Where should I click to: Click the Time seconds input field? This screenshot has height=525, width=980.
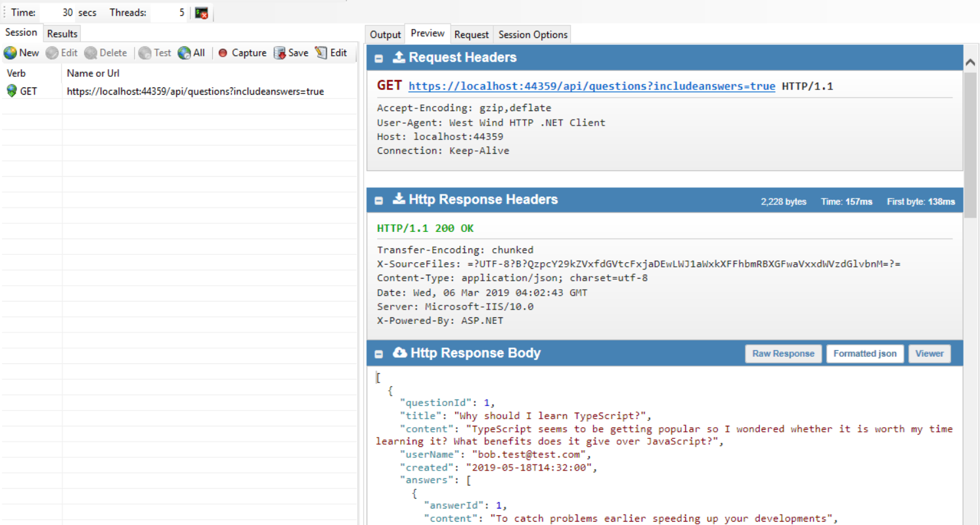pos(58,12)
